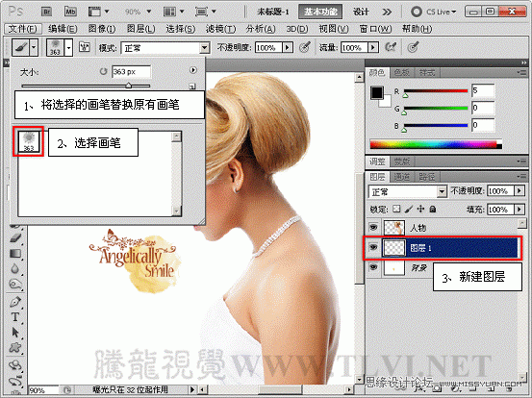Open the arrange documents dropdown

pos(173,12)
